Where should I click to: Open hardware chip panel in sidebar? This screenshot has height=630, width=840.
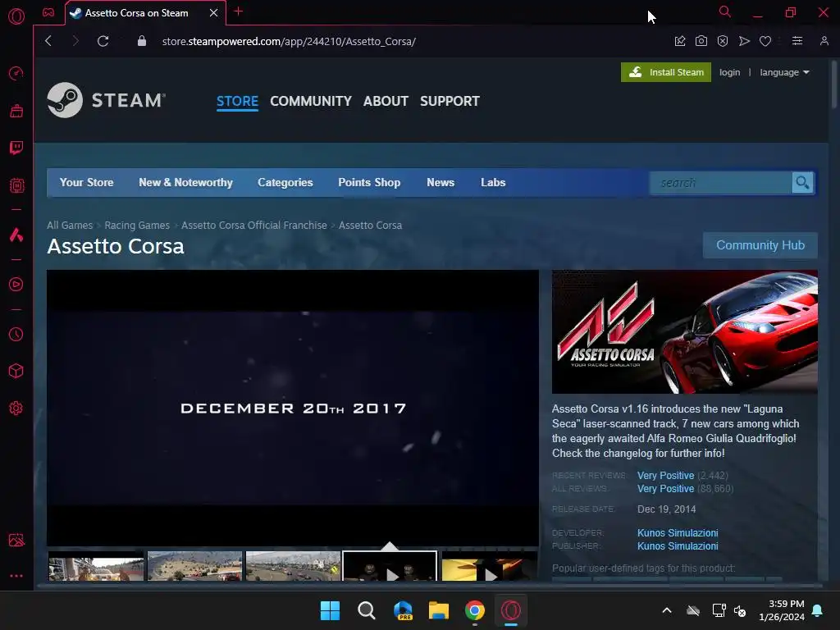point(16,185)
